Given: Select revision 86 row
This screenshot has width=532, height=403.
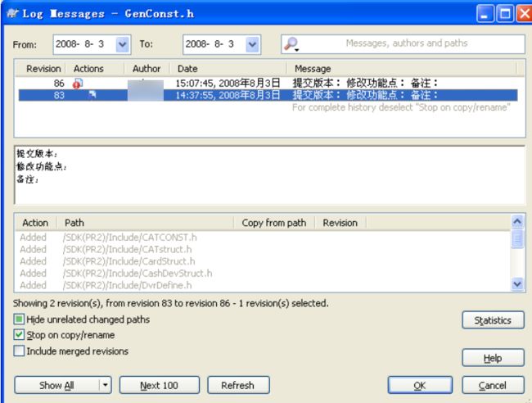Looking at the screenshot, I should (x=268, y=84).
